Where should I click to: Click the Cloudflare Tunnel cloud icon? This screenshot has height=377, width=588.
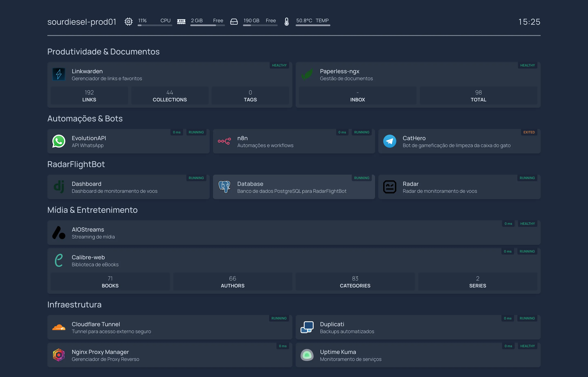pyautogui.click(x=59, y=327)
